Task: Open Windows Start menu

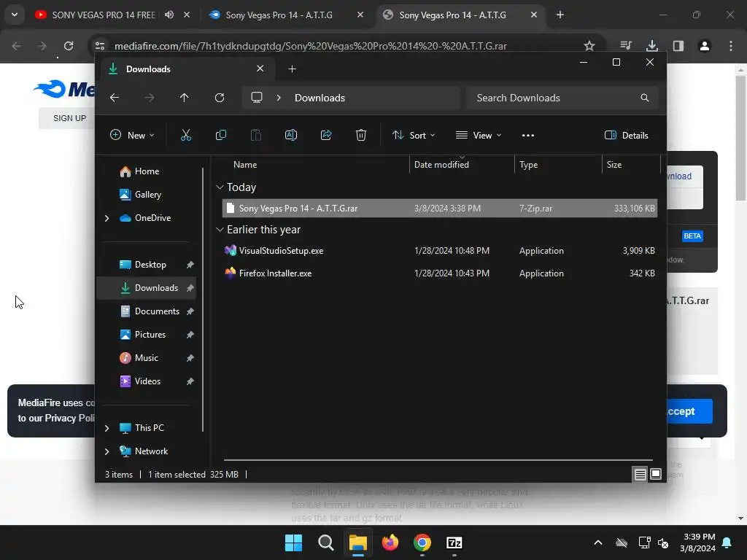Action: [x=293, y=542]
